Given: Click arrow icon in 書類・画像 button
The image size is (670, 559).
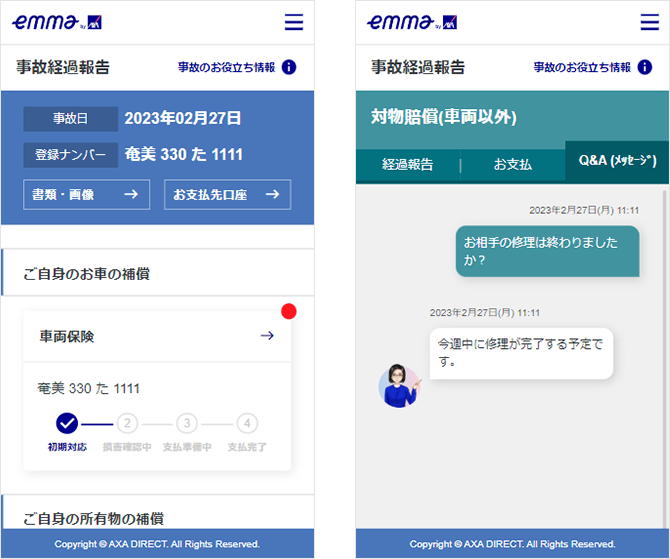Looking at the screenshot, I should (131, 194).
